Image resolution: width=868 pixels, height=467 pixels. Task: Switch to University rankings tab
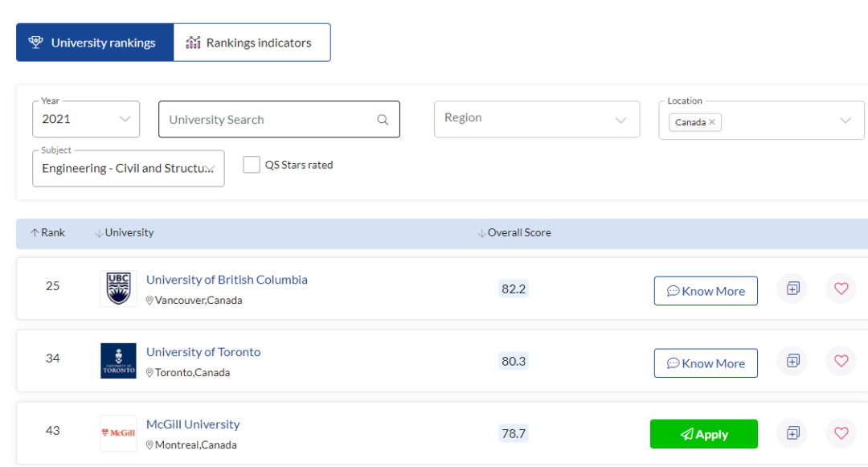pos(95,43)
